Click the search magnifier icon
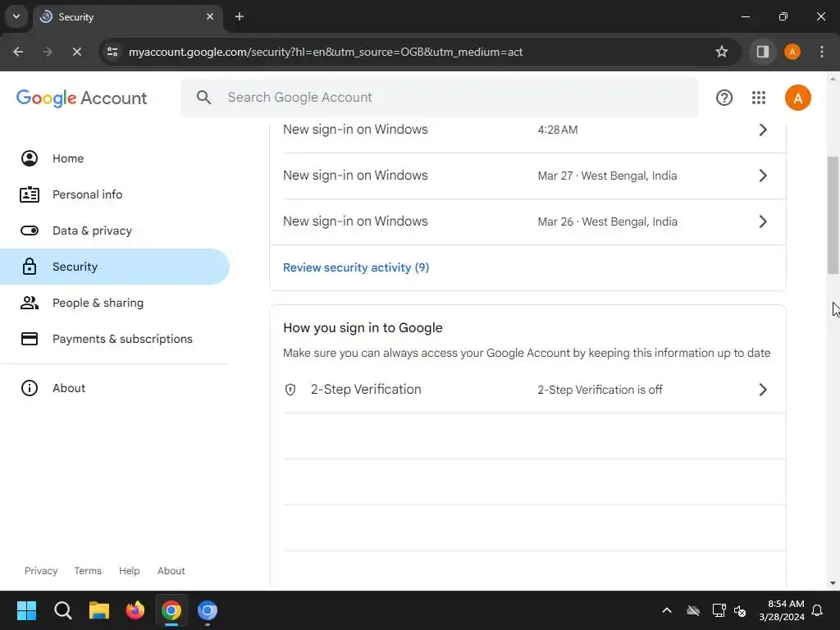Screen dimensions: 840x630 [203, 97]
